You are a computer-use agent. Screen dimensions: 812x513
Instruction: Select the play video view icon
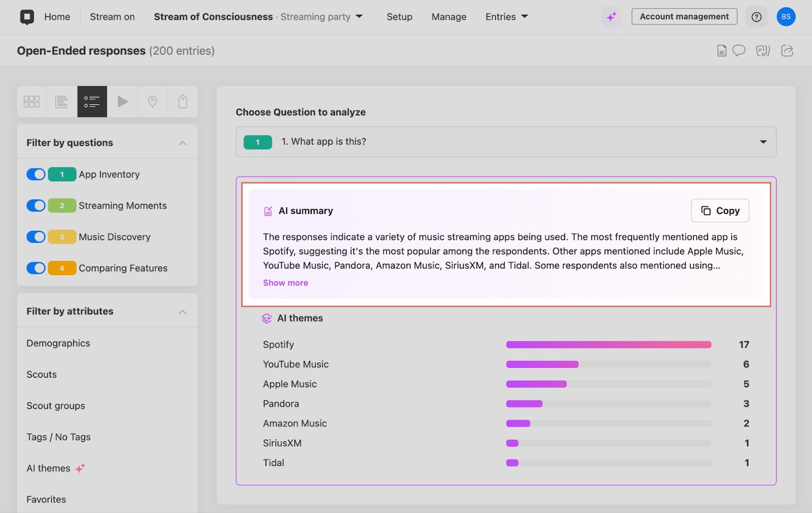pyautogui.click(x=122, y=102)
